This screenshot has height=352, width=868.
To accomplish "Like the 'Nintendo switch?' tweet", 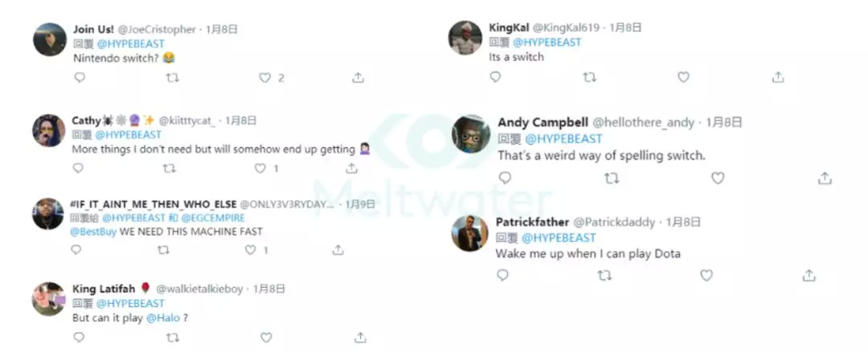I will pyautogui.click(x=264, y=78).
